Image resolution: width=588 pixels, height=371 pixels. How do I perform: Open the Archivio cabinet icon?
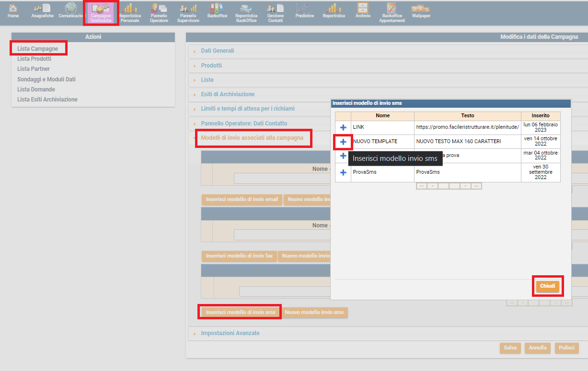363,11
